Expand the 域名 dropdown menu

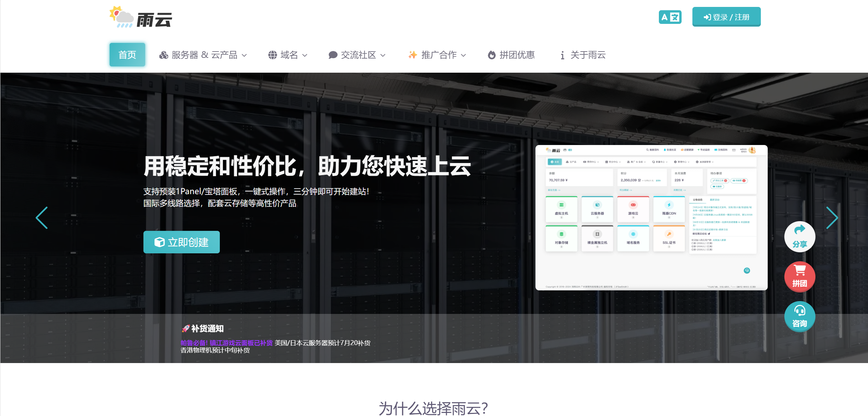(x=288, y=55)
